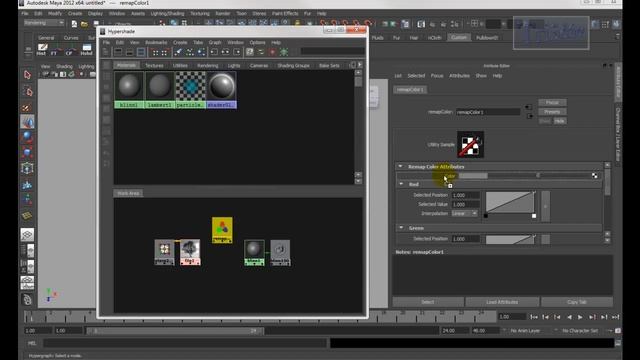Collapse the Green section
The width and height of the screenshot is (640, 360).
(x=401, y=228)
